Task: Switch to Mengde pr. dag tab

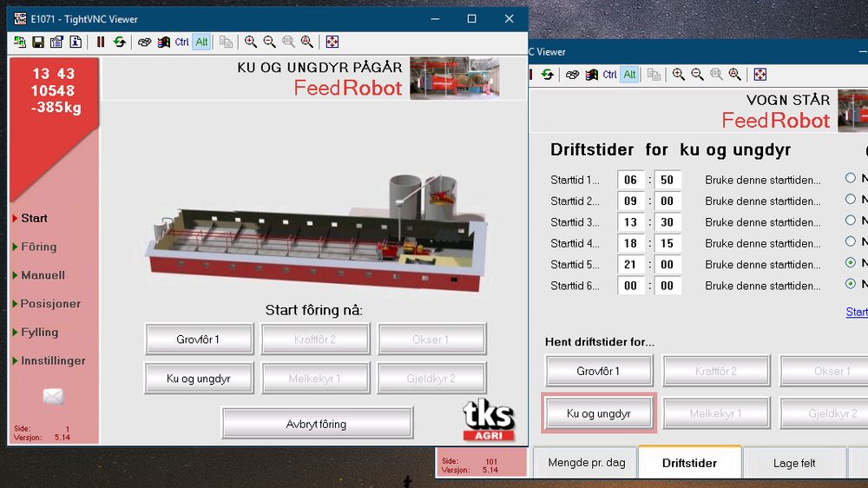Action: click(x=586, y=463)
